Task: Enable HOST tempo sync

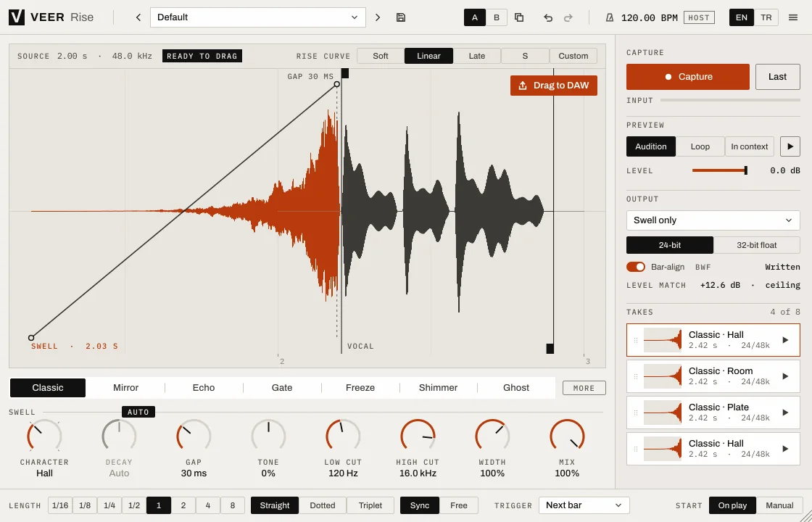Action: coord(699,17)
